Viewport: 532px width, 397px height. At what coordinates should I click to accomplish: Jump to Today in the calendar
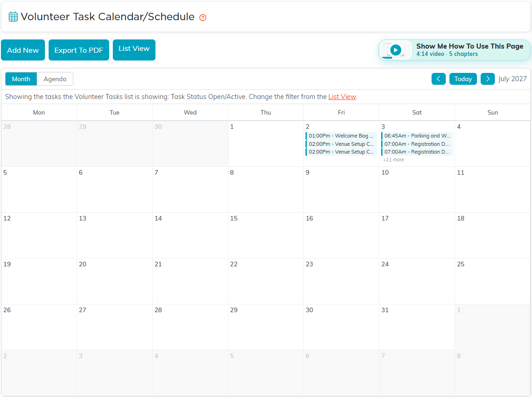463,79
